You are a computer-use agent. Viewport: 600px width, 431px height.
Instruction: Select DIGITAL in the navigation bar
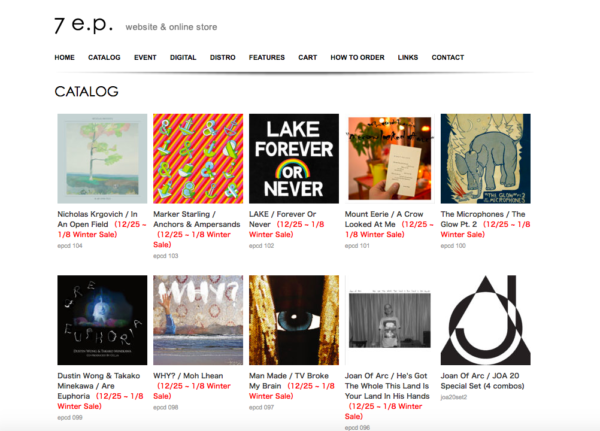click(183, 57)
